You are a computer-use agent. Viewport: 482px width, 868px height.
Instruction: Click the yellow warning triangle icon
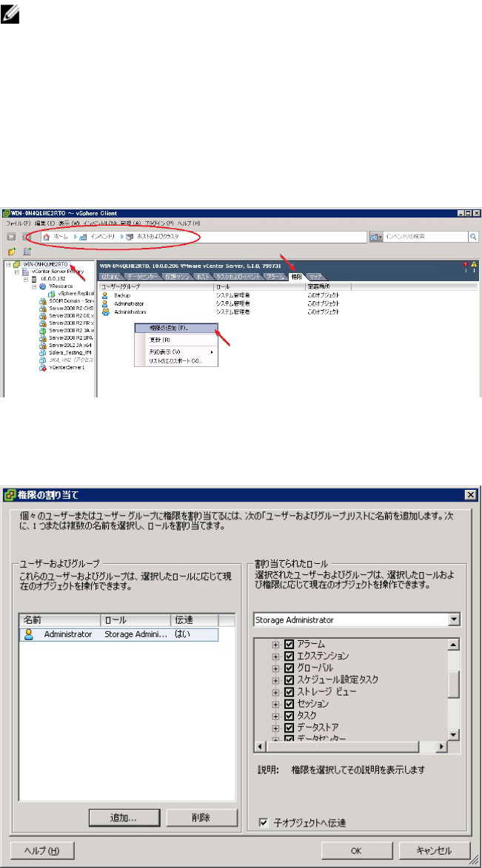pos(475,265)
